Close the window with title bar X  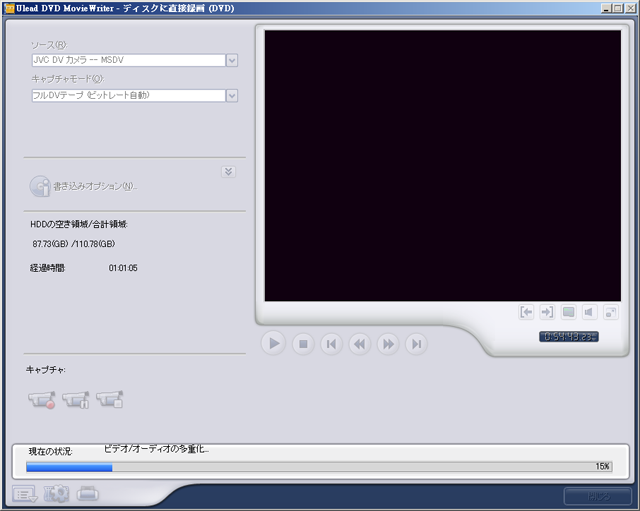pos(631,8)
